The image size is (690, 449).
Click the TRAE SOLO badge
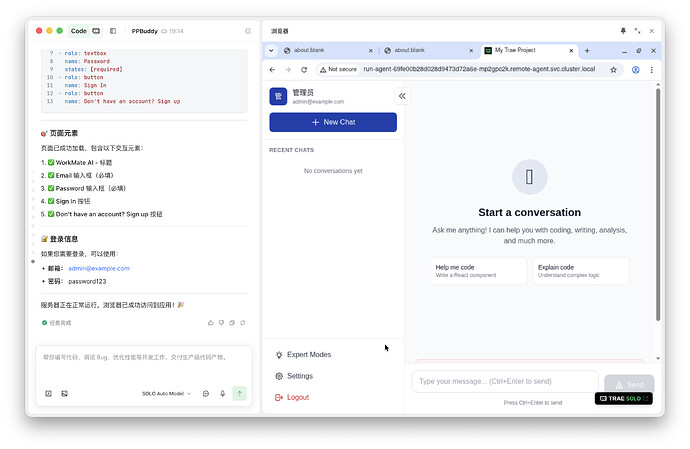(624, 398)
